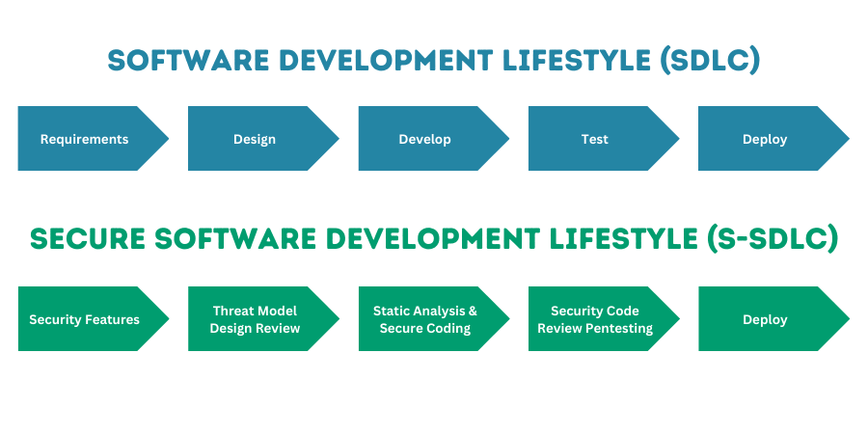Click Security Code Review Pentesting arrow
The height and width of the screenshot is (434, 868).
(594, 319)
